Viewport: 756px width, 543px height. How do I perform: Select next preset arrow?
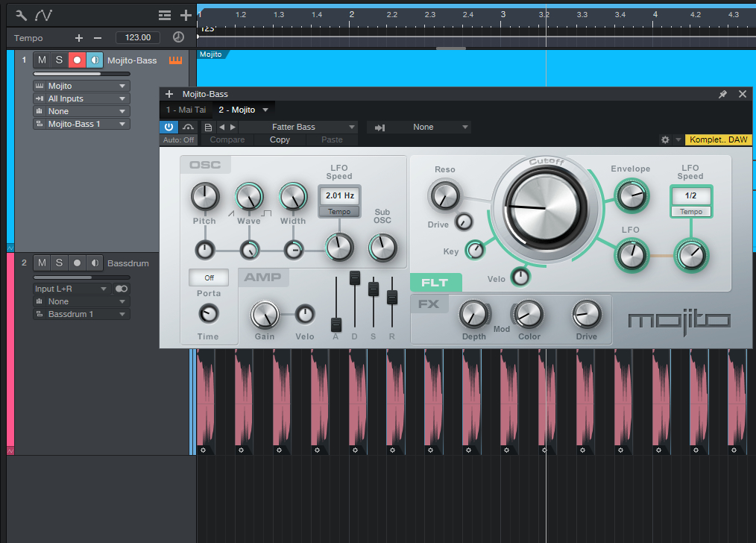point(233,127)
